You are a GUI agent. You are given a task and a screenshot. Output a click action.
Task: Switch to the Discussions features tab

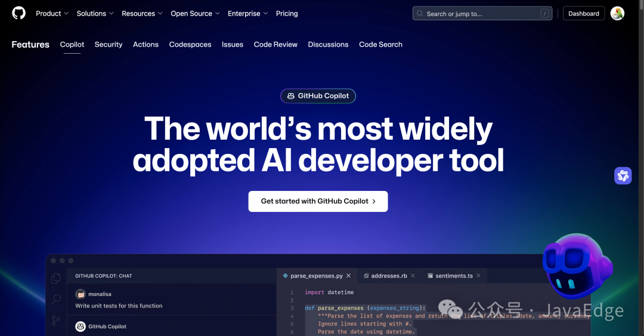(328, 44)
